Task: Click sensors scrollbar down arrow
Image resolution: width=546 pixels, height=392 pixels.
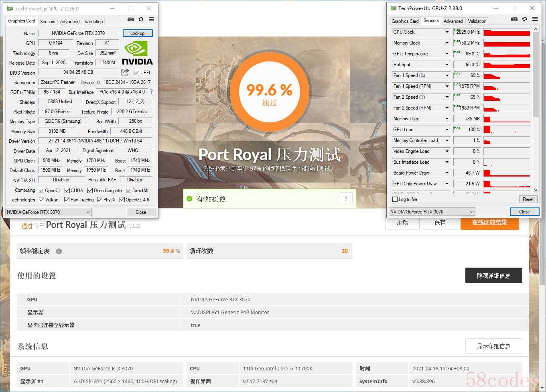Action: click(536, 190)
